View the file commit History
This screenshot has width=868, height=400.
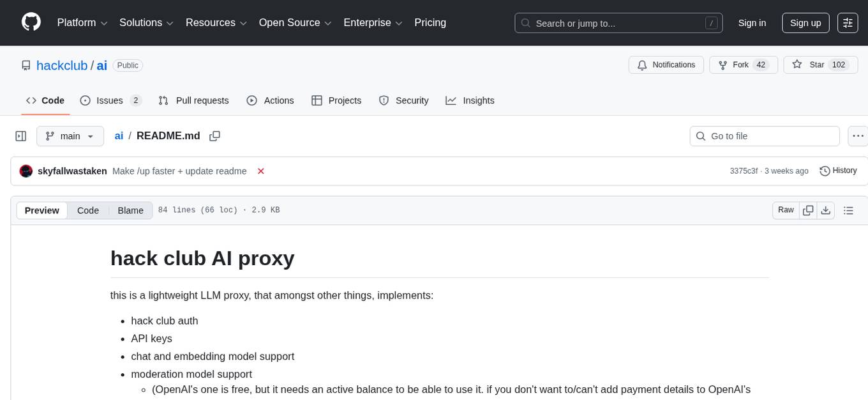838,171
